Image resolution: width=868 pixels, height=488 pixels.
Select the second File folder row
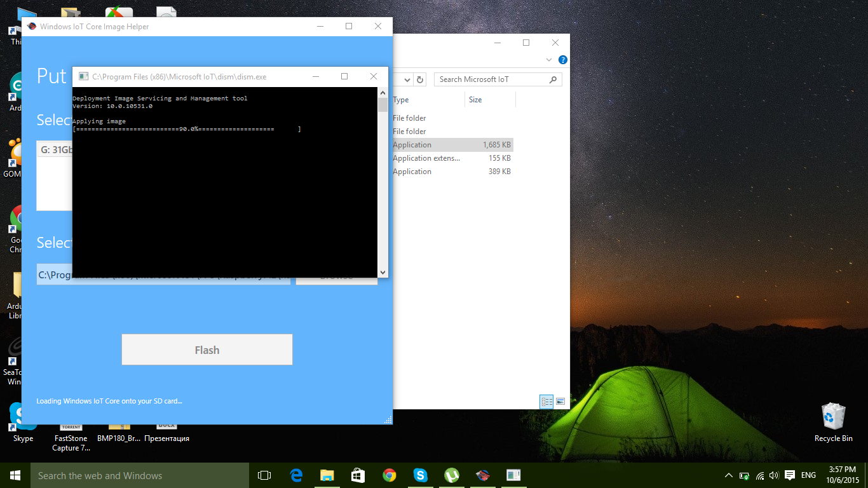(x=452, y=132)
